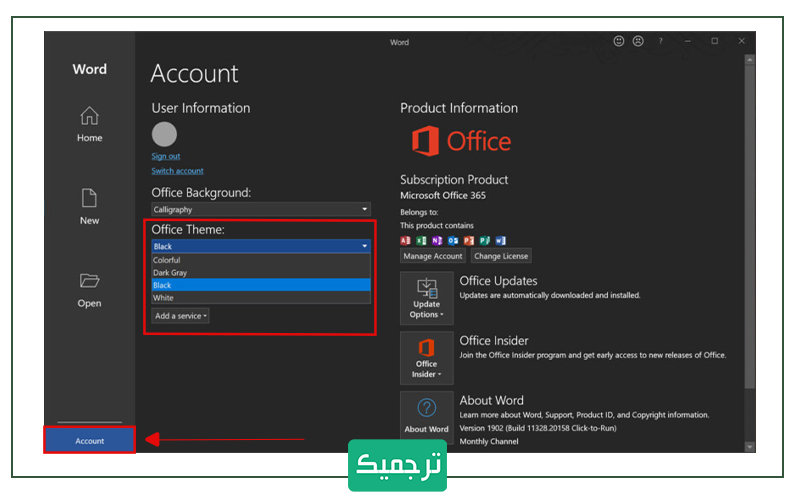Click the Office logo under Product Information
This screenshot has height=500, width=800.
pyautogui.click(x=461, y=141)
